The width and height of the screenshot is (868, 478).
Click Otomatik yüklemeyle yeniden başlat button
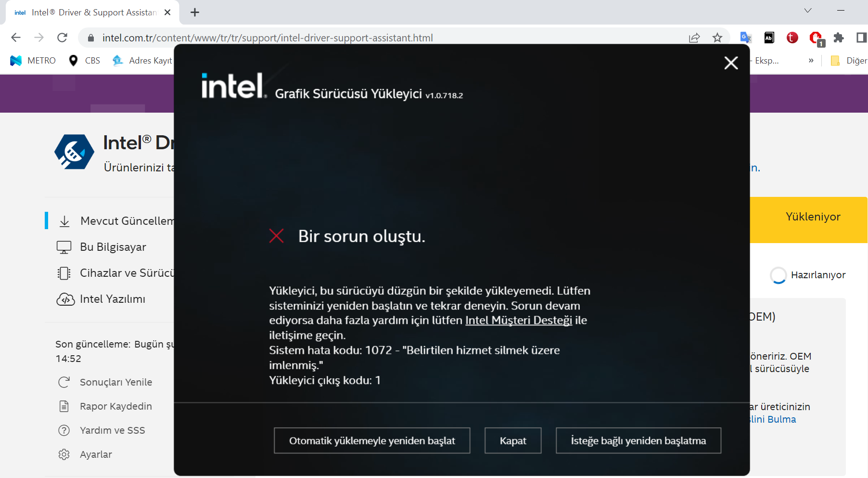pos(372,440)
